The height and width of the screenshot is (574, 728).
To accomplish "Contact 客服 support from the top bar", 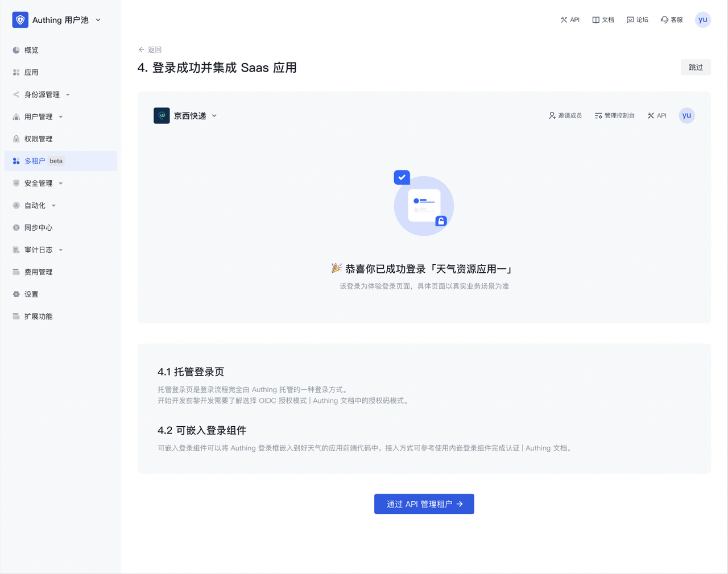I will pos(671,20).
